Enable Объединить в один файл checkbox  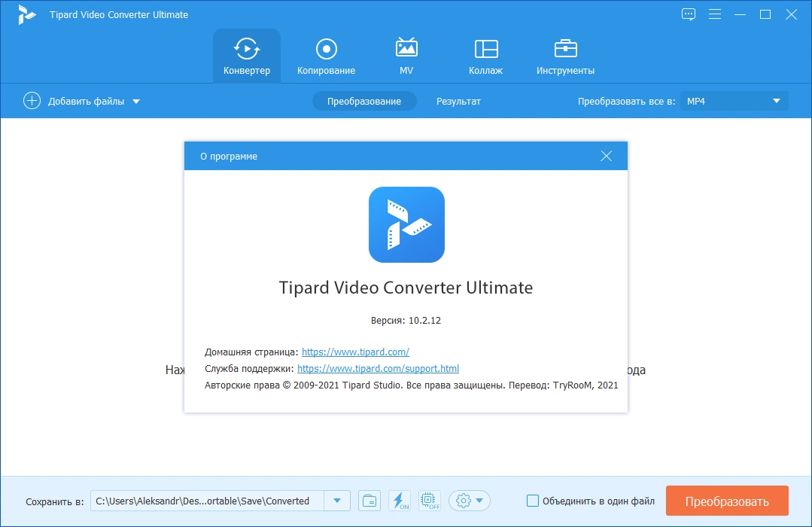[532, 501]
